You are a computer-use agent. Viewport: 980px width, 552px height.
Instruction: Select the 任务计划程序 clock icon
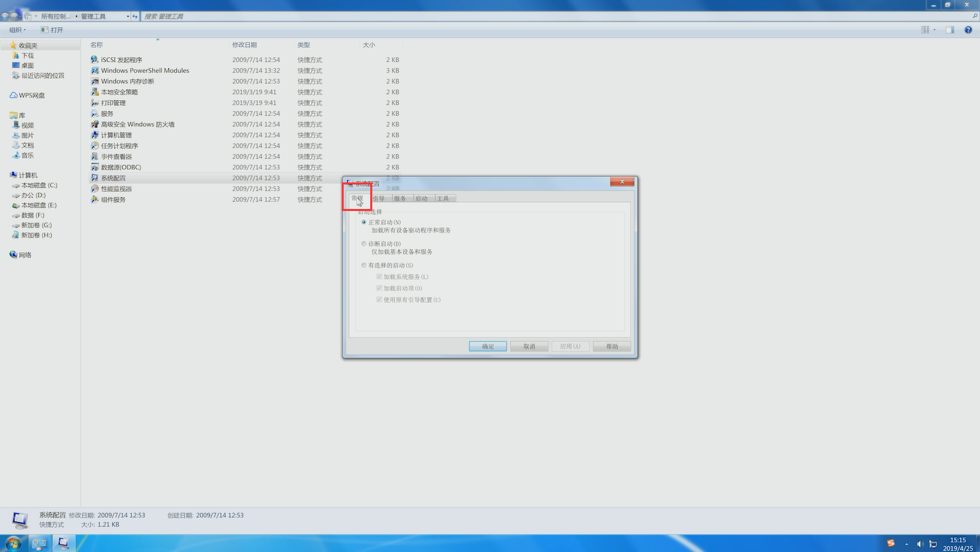(95, 146)
